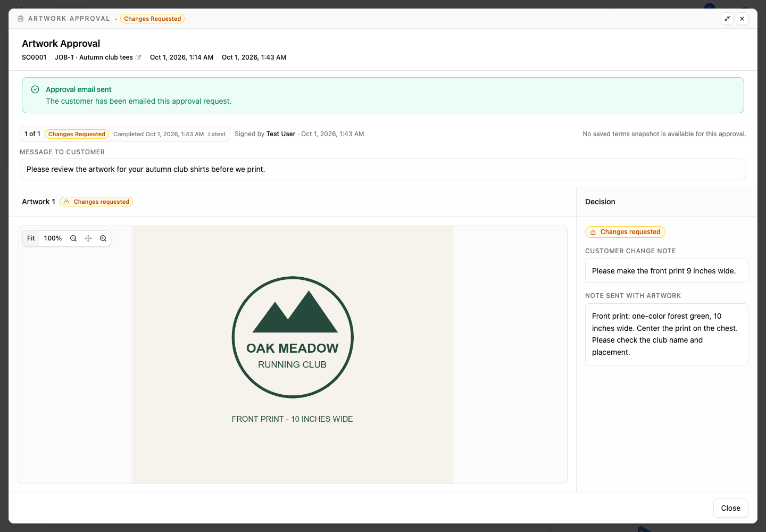Image resolution: width=766 pixels, height=532 pixels.
Task: Click the warning triangle icon in the Decision badge
Action: [593, 232]
